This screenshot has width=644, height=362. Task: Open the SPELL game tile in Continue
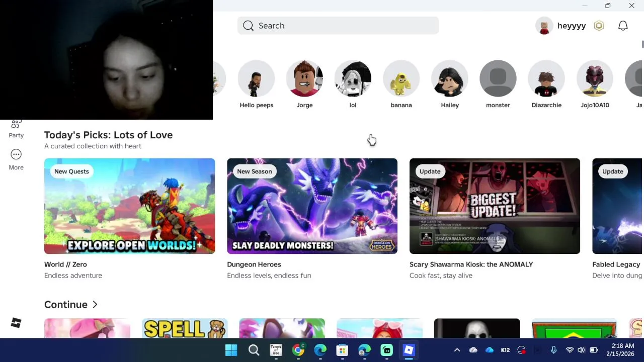tap(185, 328)
